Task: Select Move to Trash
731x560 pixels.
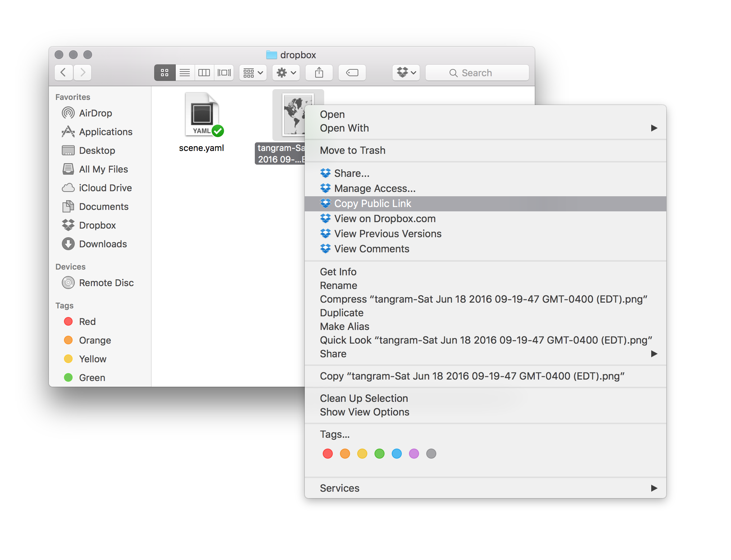Action: 353,150
